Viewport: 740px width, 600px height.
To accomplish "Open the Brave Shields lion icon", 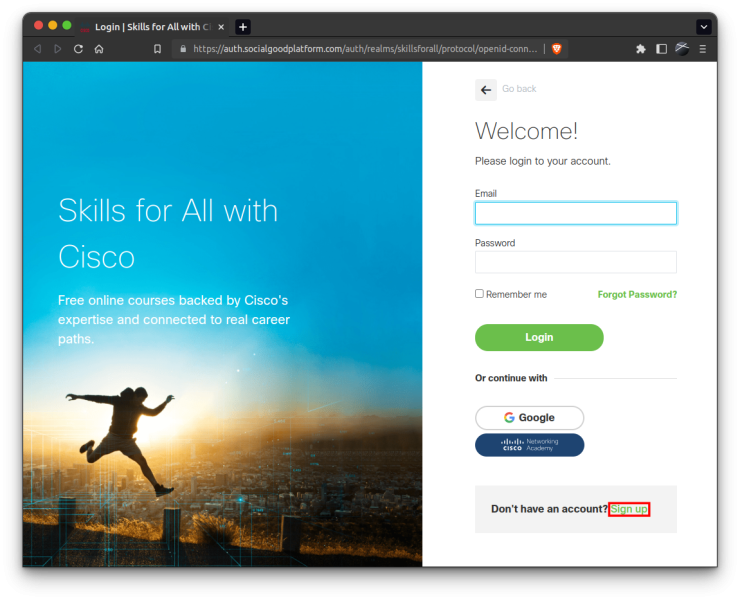I will 557,49.
